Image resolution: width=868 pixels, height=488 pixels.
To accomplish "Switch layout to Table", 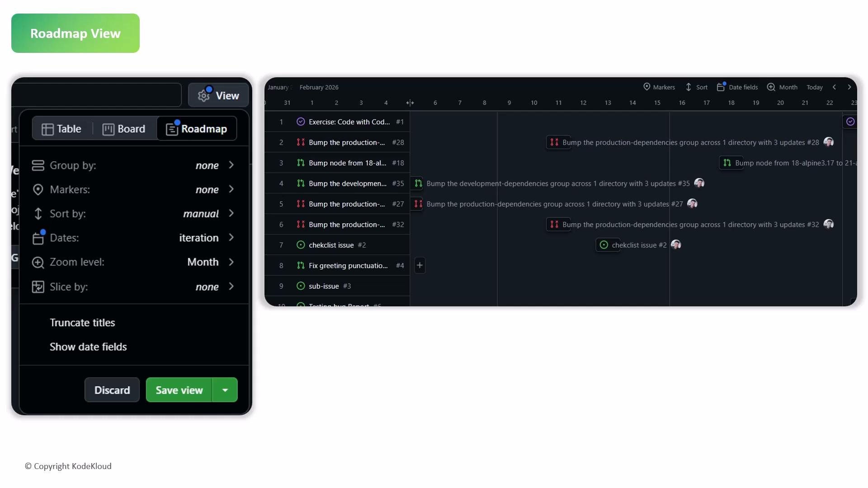I will click(x=61, y=129).
